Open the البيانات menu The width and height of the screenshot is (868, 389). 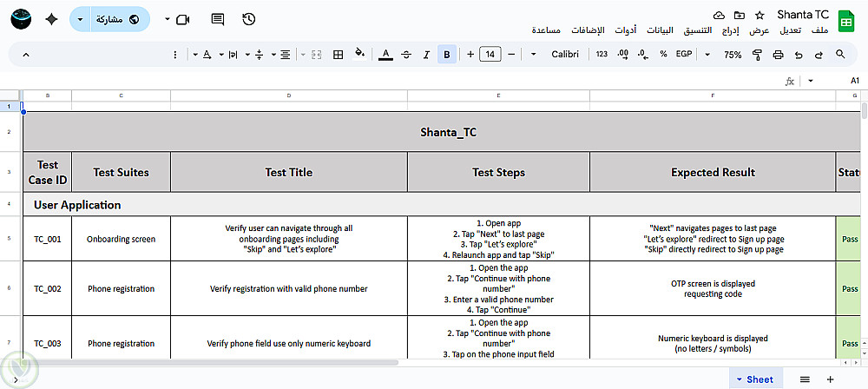click(x=660, y=30)
